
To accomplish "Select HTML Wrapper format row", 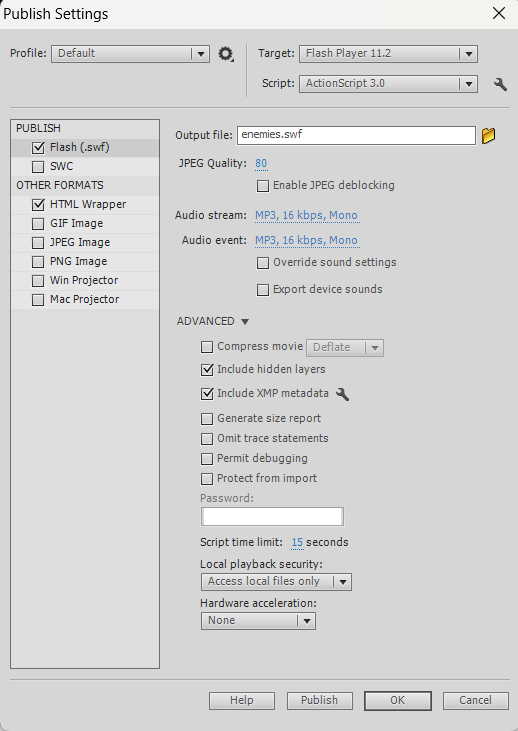I will coord(85,205).
